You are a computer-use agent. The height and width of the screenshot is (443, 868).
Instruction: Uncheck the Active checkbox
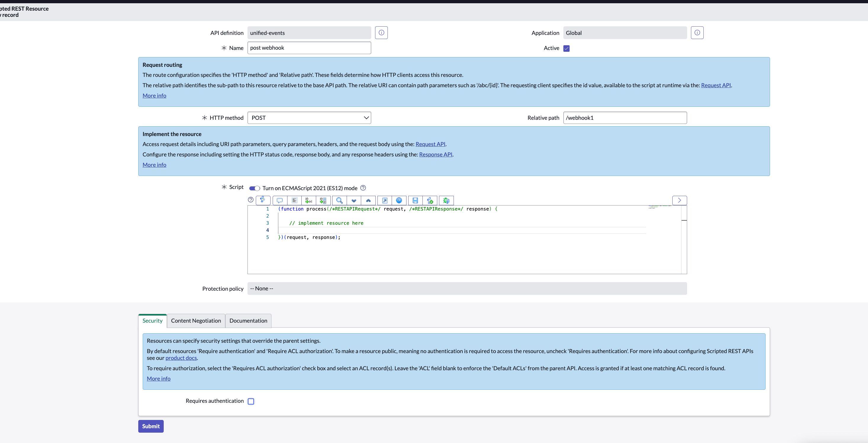tap(566, 48)
